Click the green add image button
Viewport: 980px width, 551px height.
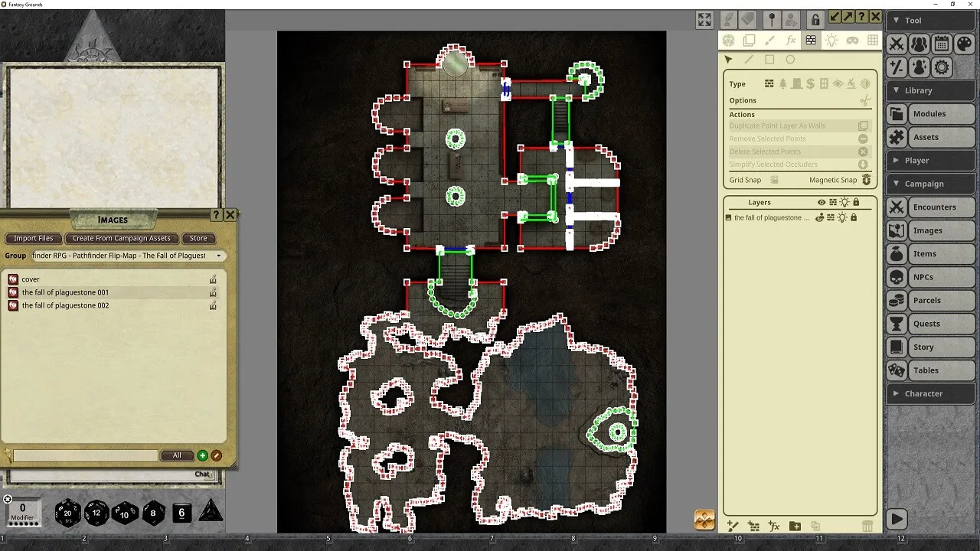[203, 455]
